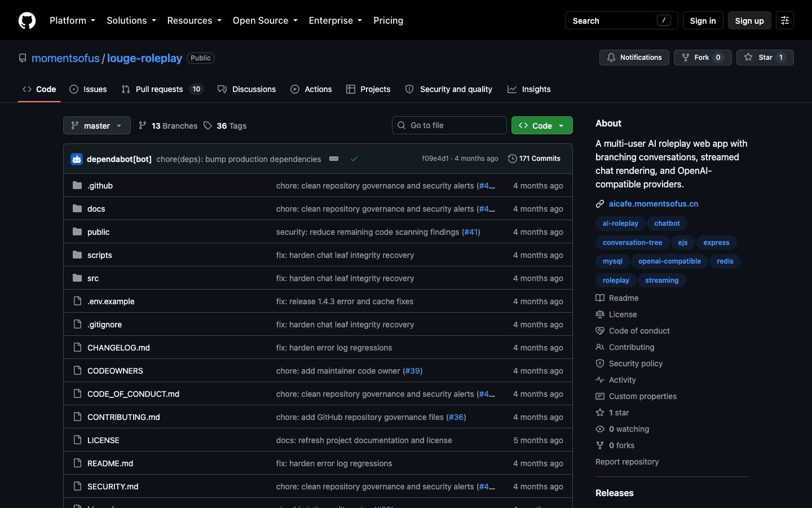Click the Sign in button
Viewport: 812px width, 508px height.
(x=703, y=20)
